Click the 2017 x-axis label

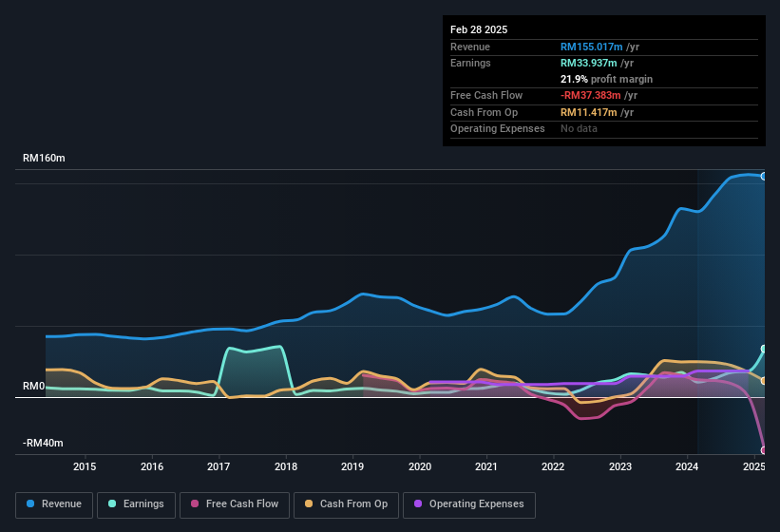[219, 466]
